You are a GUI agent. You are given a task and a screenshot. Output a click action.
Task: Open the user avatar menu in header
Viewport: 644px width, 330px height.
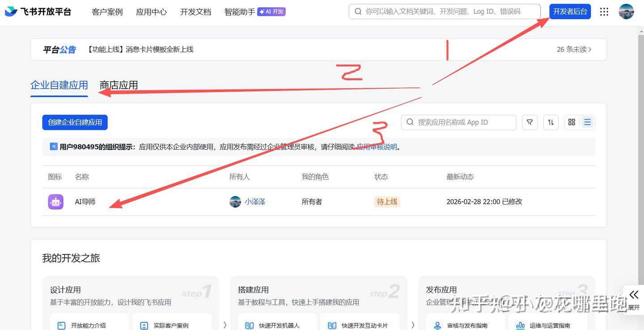point(626,12)
